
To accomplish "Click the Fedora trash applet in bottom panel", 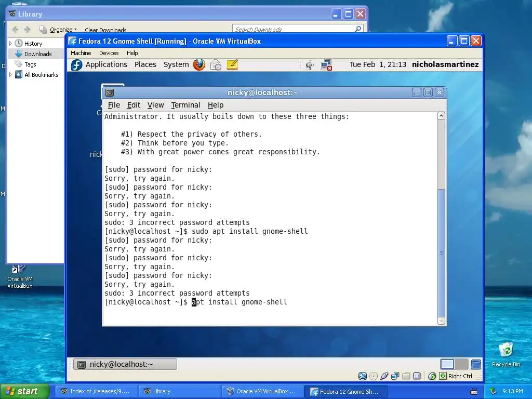I will tap(476, 364).
